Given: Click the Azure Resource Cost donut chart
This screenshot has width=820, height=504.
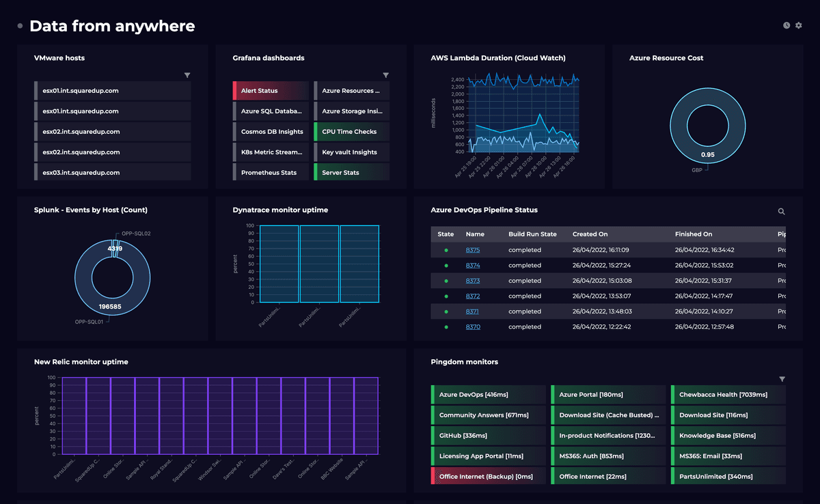Looking at the screenshot, I should (707, 126).
